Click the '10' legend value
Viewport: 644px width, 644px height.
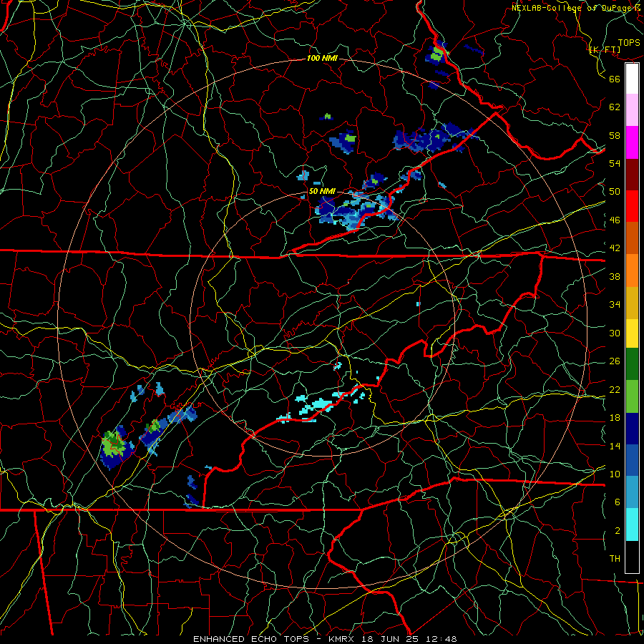(x=615, y=474)
